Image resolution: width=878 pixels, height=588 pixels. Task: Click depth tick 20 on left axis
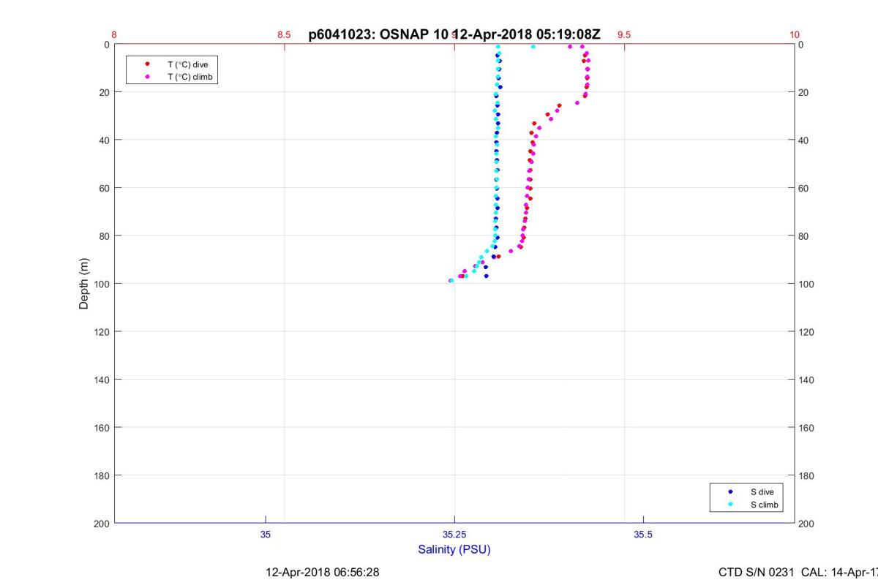105,92
